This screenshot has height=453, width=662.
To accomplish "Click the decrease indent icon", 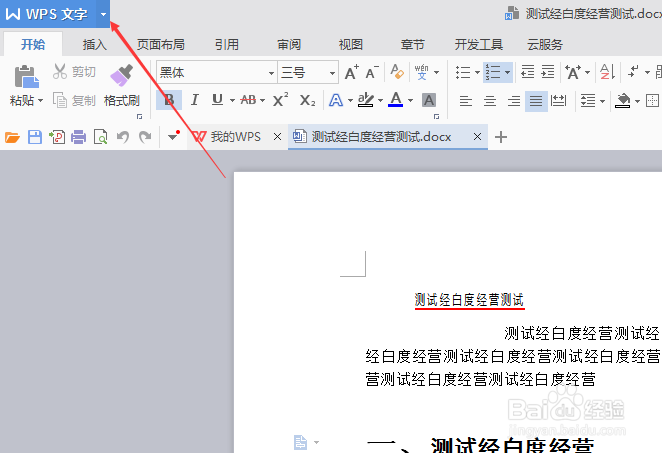I will 528,72.
